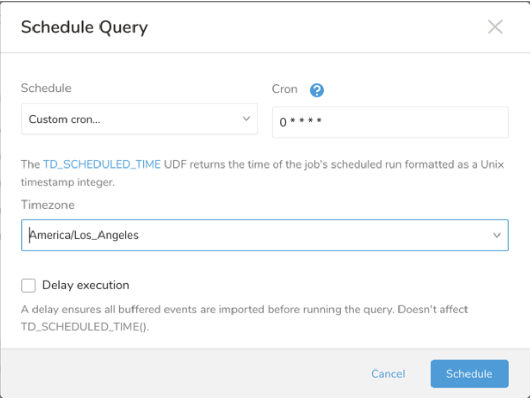Focus the Cron expression input field
This screenshot has width=532, height=403.
coord(390,122)
